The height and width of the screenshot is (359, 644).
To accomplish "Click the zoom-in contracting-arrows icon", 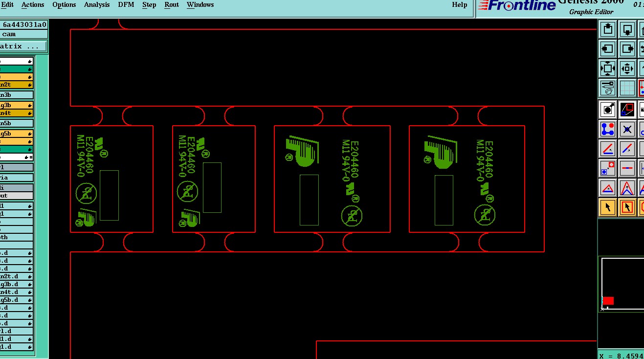I will (x=627, y=68).
